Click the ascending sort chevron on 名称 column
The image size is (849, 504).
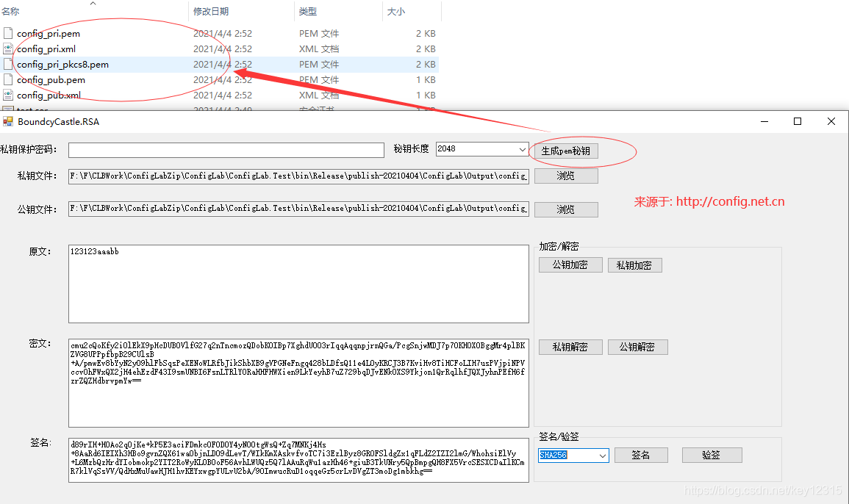point(93,4)
